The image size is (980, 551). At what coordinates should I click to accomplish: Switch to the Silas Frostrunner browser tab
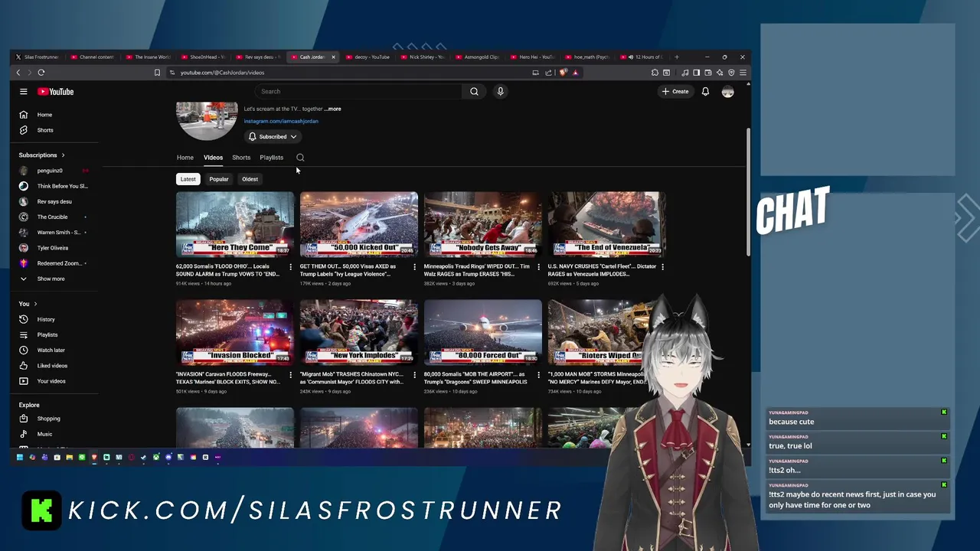click(x=37, y=57)
